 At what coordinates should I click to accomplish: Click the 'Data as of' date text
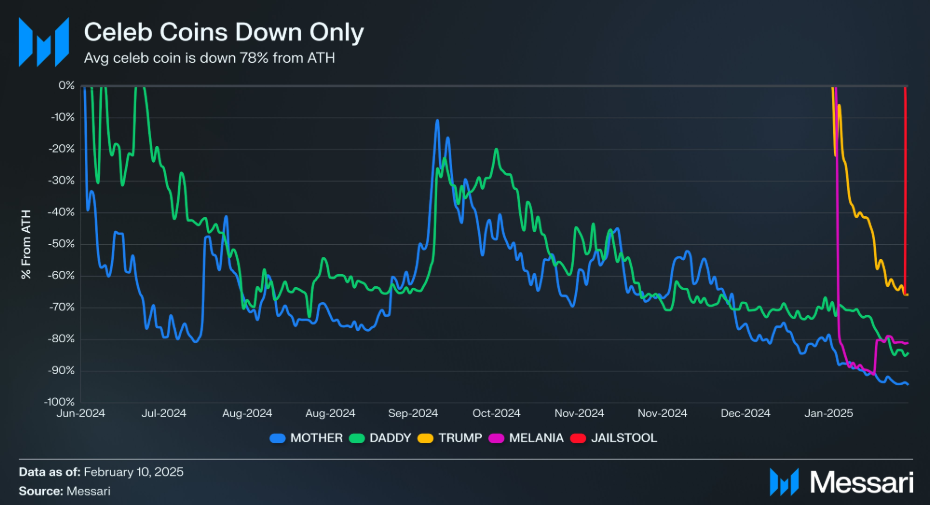coord(100,471)
